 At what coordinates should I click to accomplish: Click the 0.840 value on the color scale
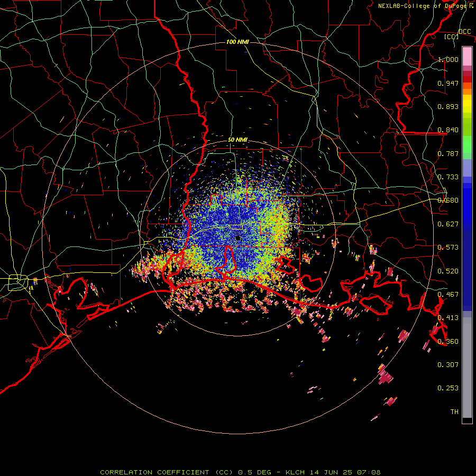tap(448, 130)
